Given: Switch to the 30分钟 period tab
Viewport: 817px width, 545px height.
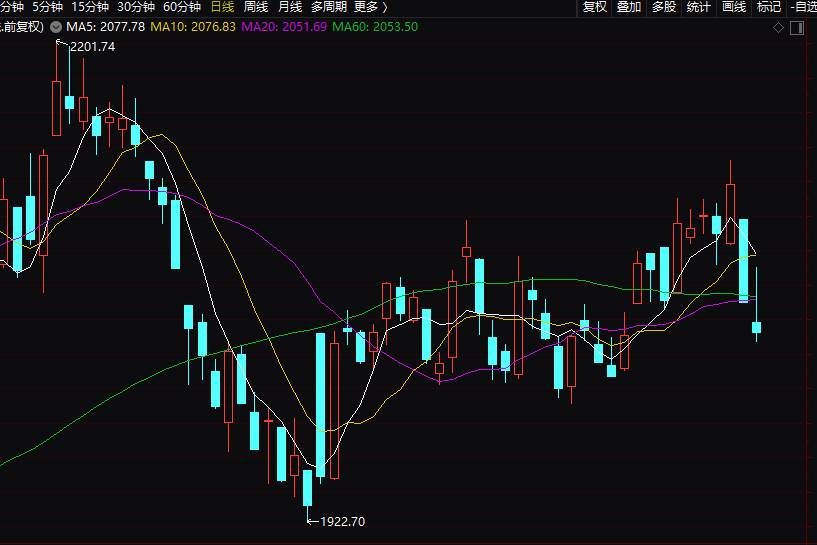Looking at the screenshot, I should click(136, 7).
